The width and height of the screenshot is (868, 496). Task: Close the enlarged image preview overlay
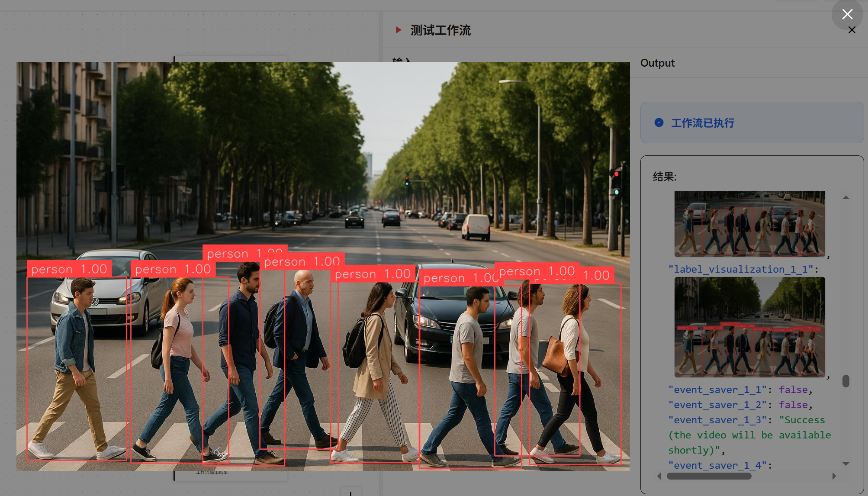click(x=847, y=14)
